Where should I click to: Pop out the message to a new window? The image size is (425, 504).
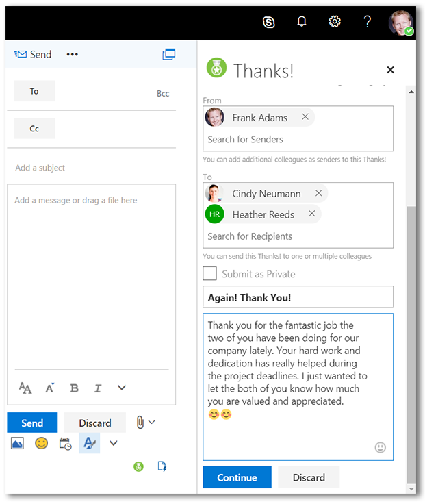click(168, 54)
